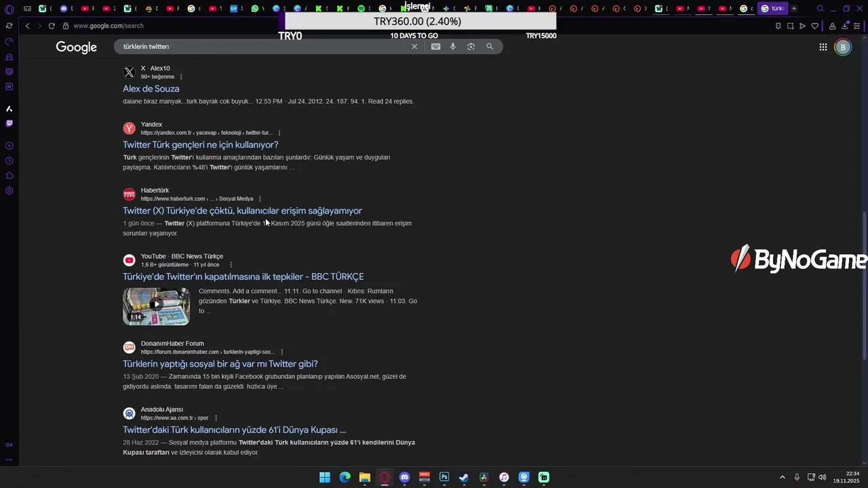Open Photoshop from taskbar
868x488 pixels.
point(444,477)
